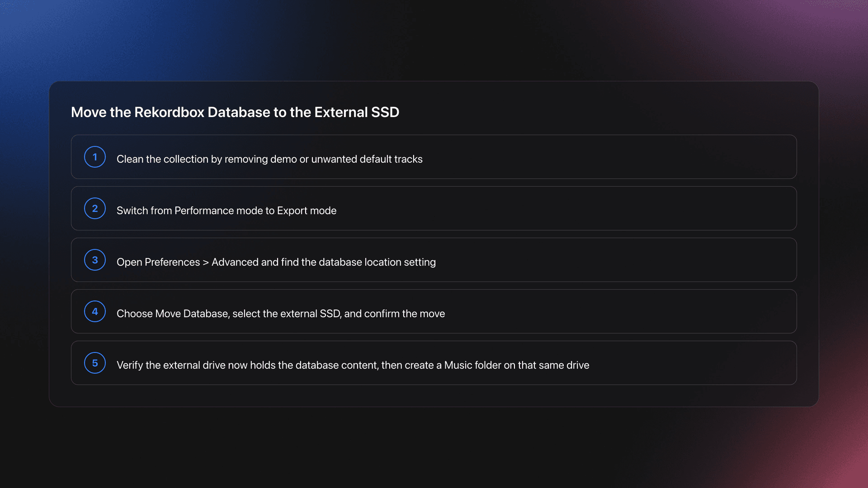Click the "Move the Rekordbox Database" heading
The height and width of the screenshot is (488, 868).
point(235,112)
